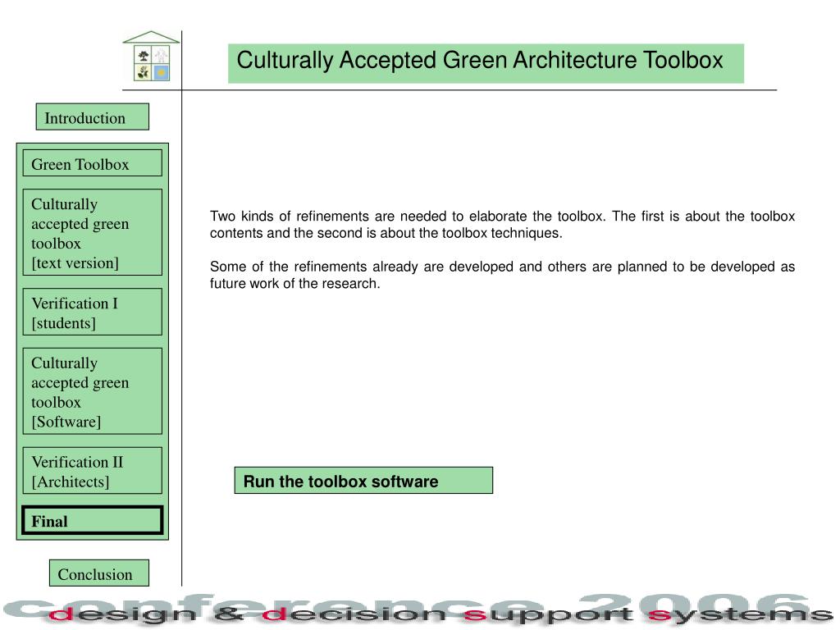Go to Verification I students section
Screen dimensions: 840x630
pyautogui.click(x=92, y=312)
